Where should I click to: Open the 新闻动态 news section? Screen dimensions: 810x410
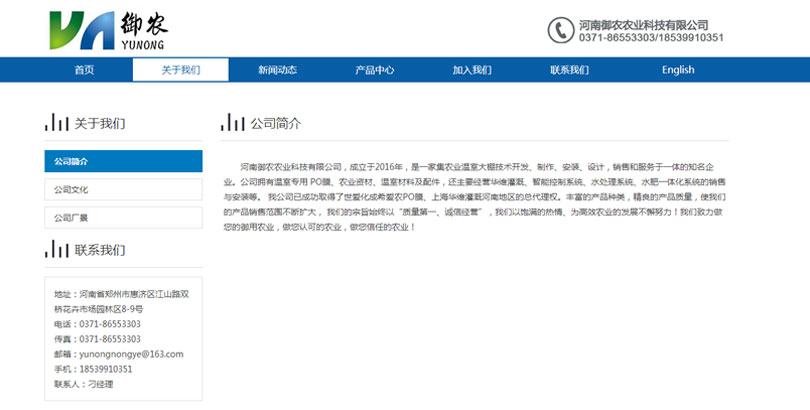[277, 70]
